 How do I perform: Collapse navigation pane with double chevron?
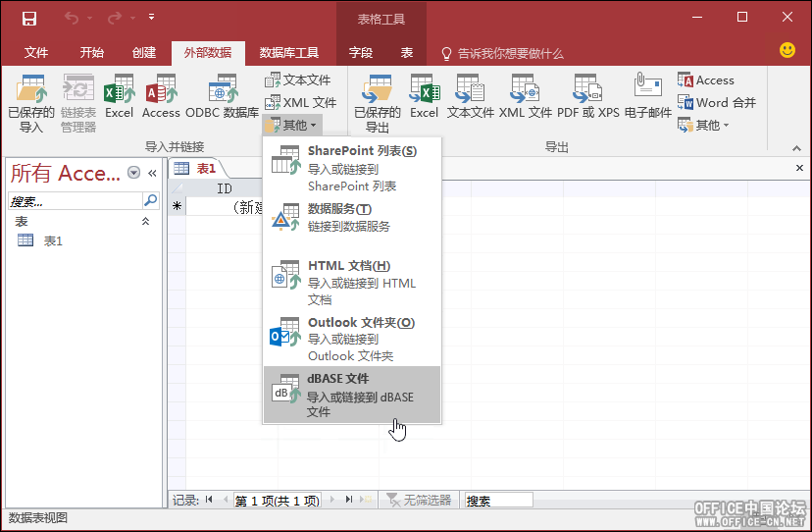tap(152, 173)
